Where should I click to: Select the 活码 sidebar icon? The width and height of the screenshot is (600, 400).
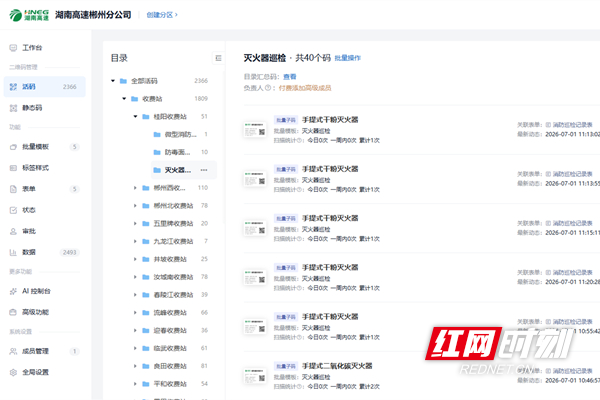point(13,87)
